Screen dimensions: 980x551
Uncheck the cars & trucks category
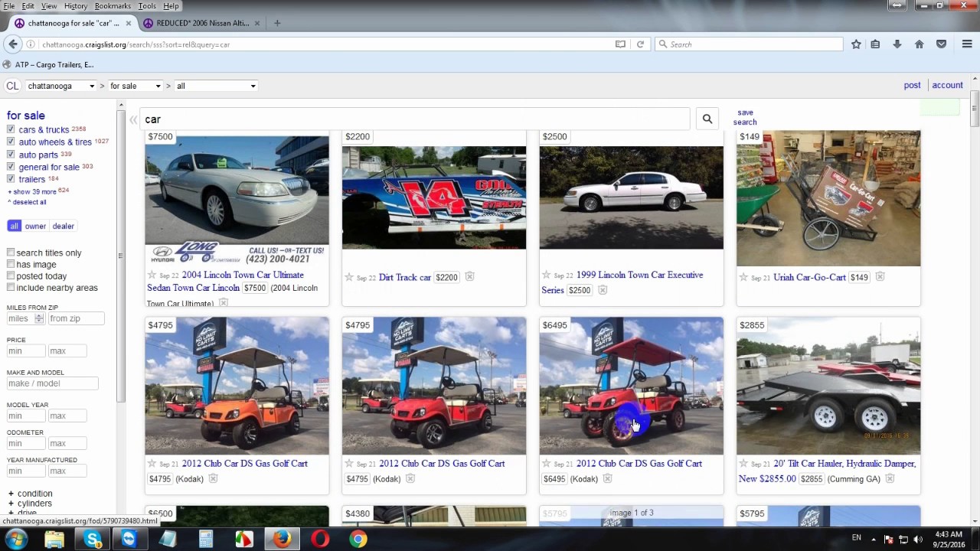coord(11,129)
